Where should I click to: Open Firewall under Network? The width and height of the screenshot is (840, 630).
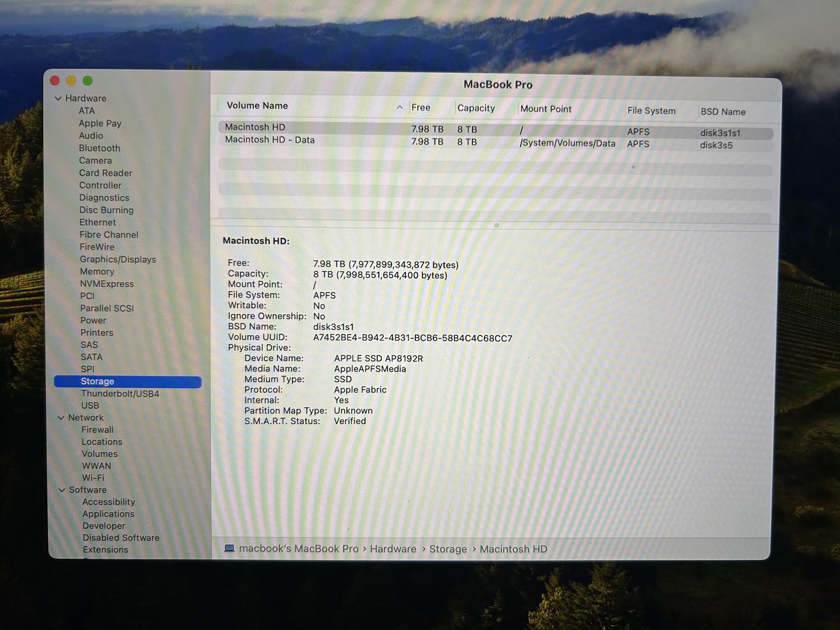click(x=97, y=430)
